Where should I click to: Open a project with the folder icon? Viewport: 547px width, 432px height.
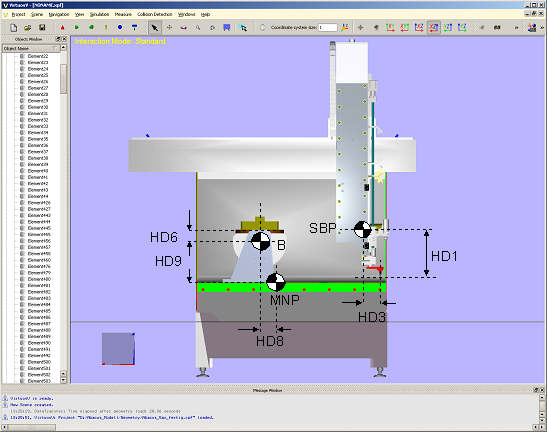(28, 28)
